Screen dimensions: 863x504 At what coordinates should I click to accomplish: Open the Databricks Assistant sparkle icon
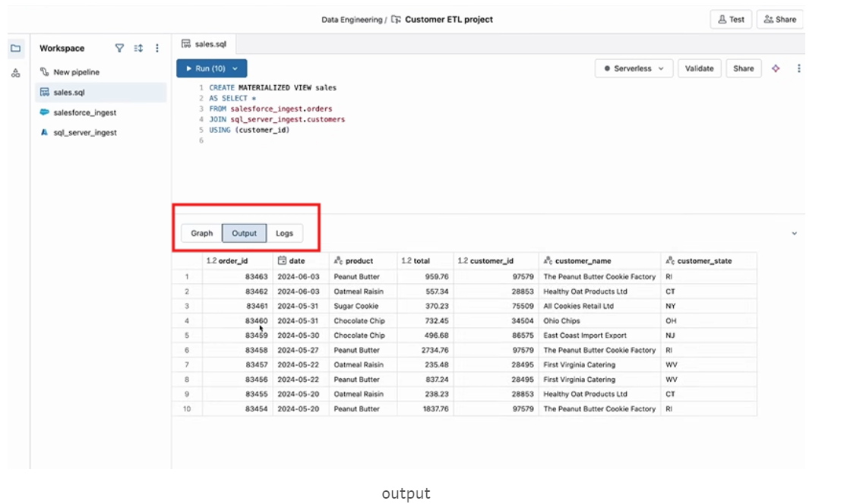tap(776, 68)
